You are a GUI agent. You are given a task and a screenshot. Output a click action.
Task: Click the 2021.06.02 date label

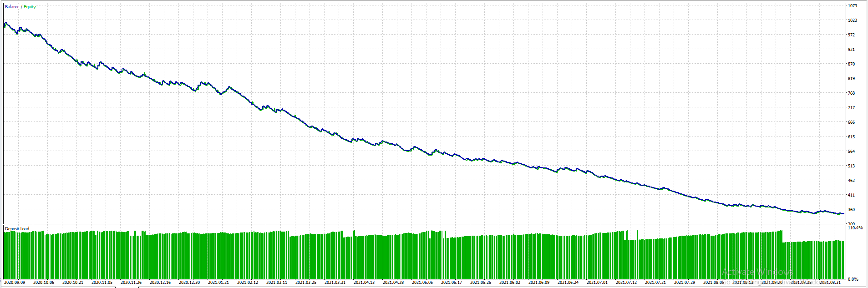coord(510,283)
